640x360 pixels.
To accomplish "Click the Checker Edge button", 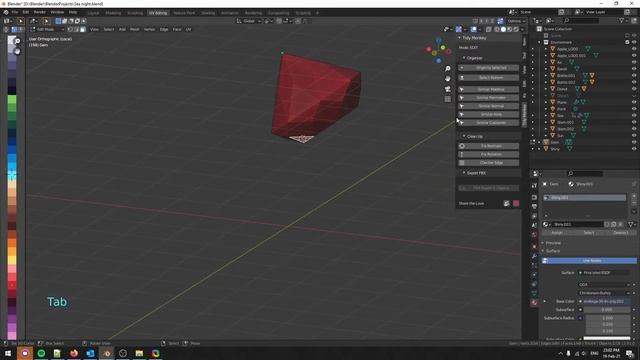I will pos(489,162).
